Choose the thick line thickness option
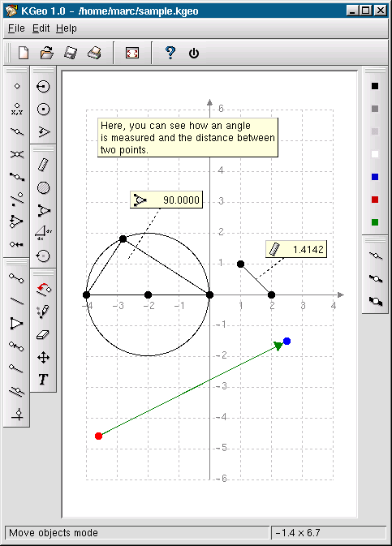Screen dimensions: 392x546 375,301
